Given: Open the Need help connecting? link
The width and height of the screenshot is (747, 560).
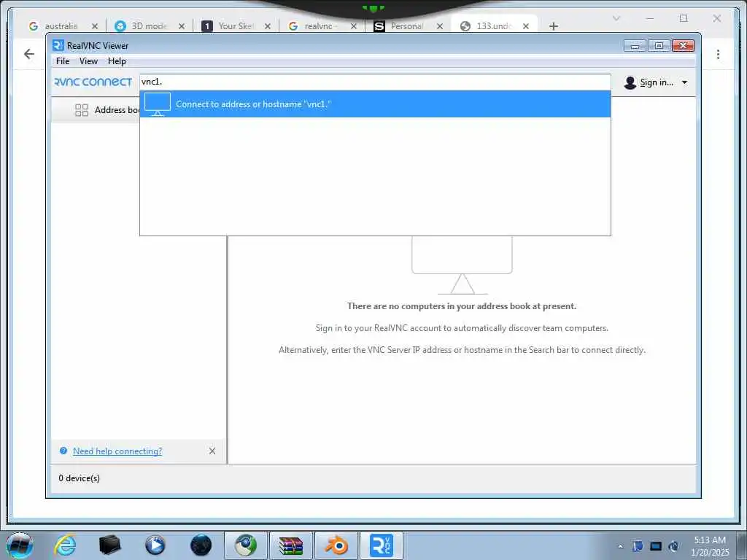Looking at the screenshot, I should click(117, 451).
